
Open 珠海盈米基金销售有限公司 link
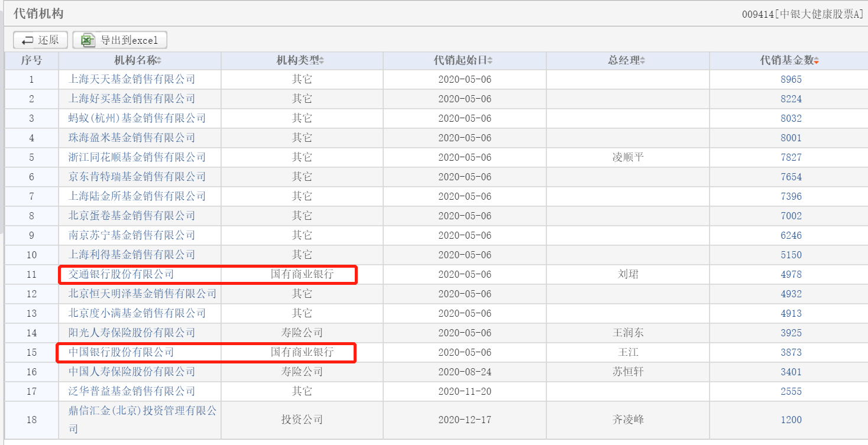132,138
